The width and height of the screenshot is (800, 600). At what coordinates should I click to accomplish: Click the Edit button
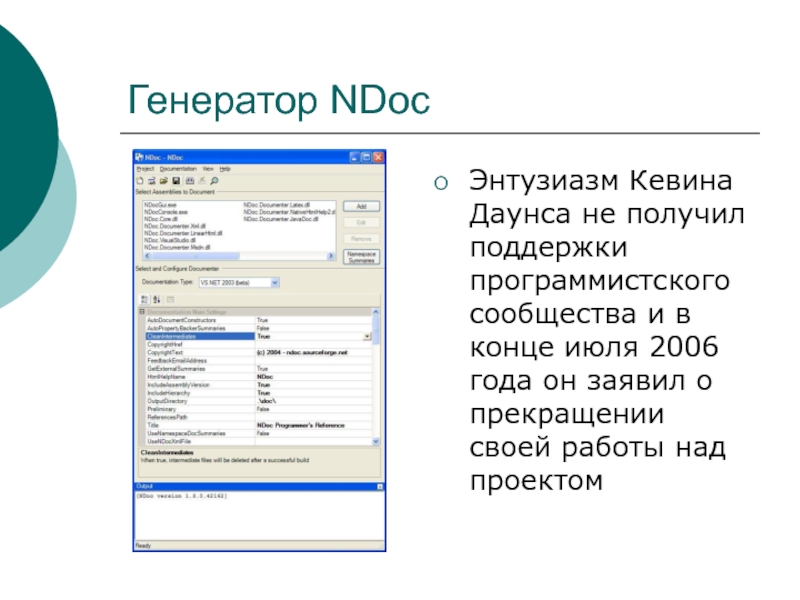[x=361, y=223]
